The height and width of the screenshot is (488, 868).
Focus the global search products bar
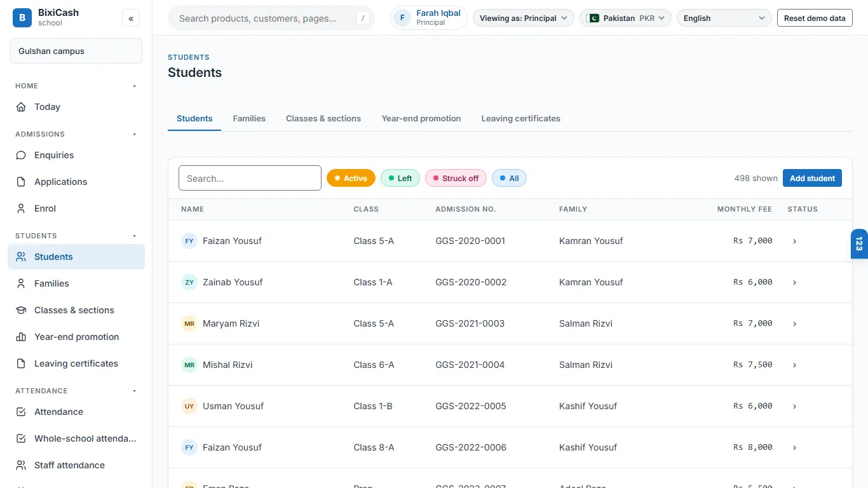click(271, 18)
